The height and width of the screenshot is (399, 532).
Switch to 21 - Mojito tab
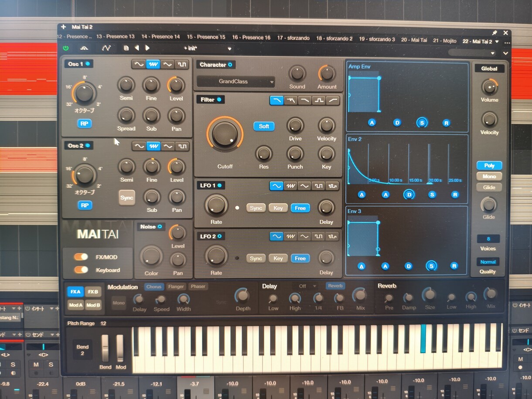click(x=445, y=41)
